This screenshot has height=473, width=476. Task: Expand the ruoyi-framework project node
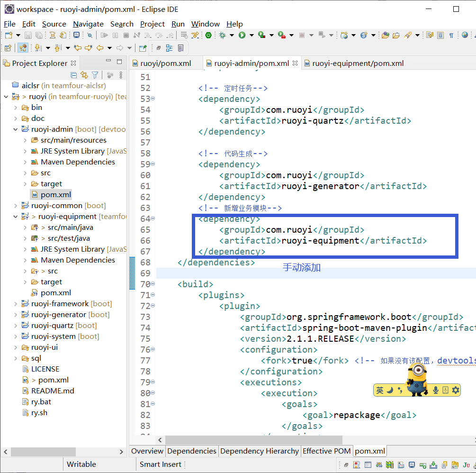(x=15, y=304)
